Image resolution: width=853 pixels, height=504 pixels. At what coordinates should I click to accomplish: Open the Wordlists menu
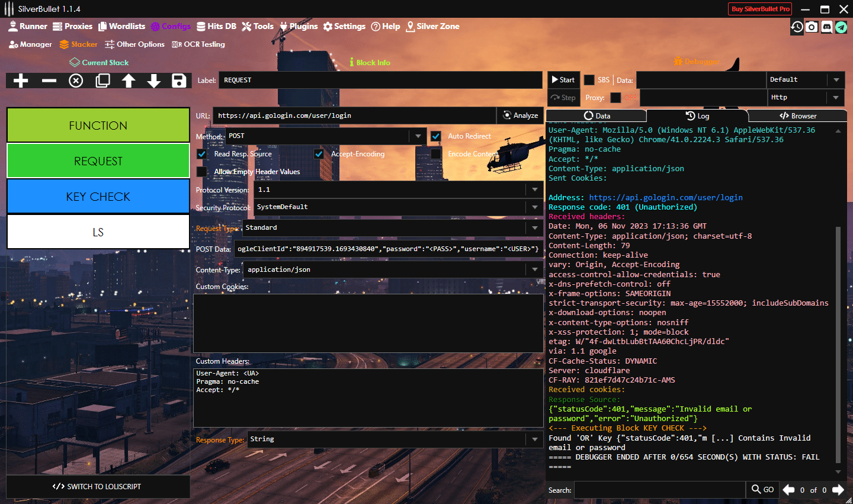[121, 26]
